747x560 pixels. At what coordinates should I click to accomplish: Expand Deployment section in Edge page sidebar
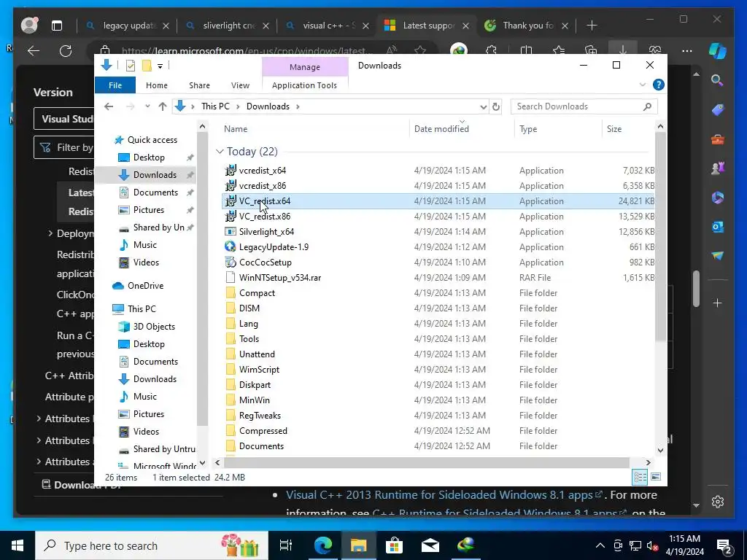tap(50, 233)
